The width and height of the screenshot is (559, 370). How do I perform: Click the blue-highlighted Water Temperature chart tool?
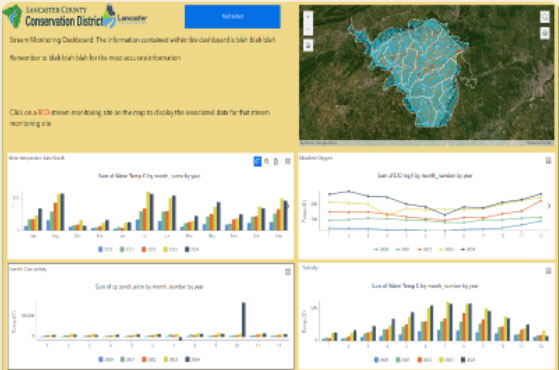[x=257, y=161]
